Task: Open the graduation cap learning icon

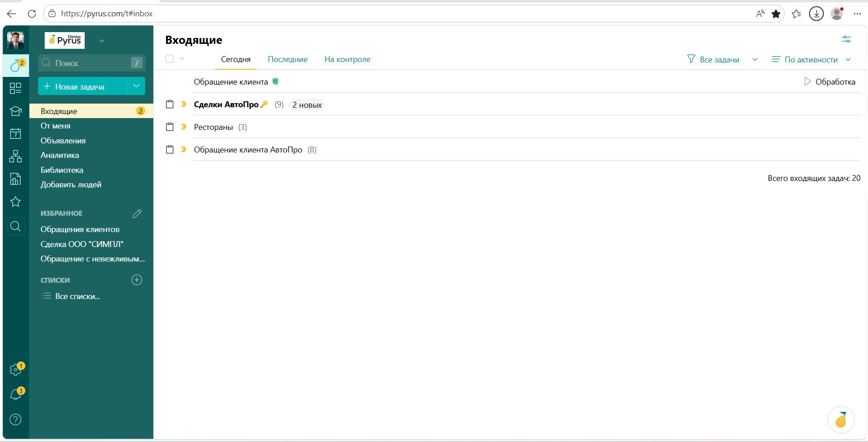Action: pyautogui.click(x=15, y=111)
